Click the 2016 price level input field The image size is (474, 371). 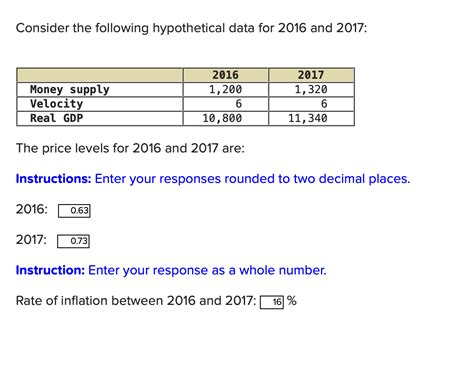[x=74, y=211]
